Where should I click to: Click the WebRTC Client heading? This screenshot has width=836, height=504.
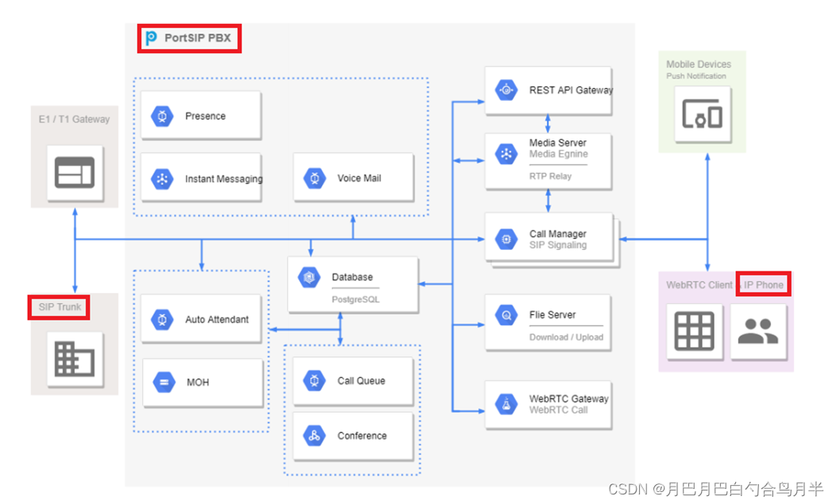(699, 285)
